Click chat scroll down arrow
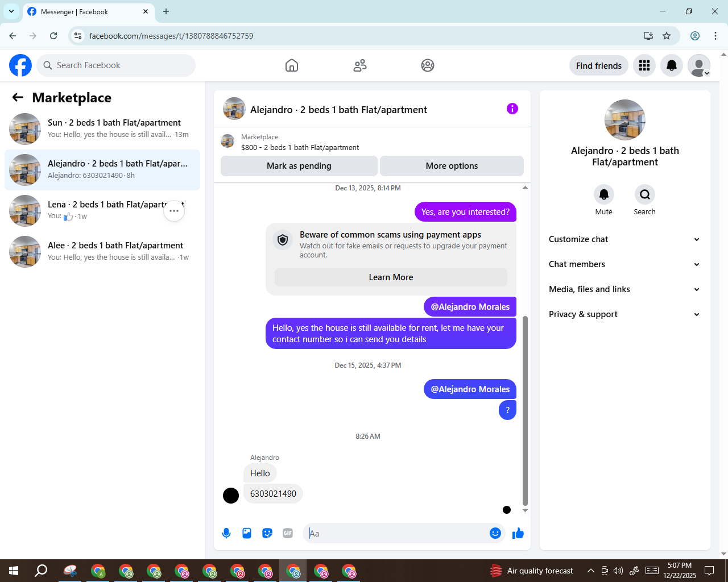This screenshot has height=582, width=728. (525, 510)
